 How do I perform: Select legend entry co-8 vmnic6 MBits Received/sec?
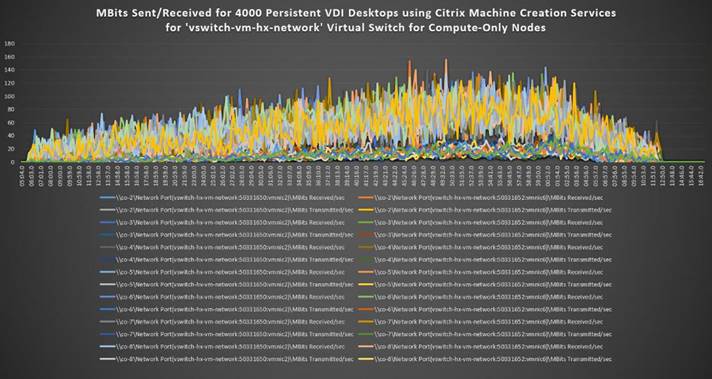click(x=480, y=347)
